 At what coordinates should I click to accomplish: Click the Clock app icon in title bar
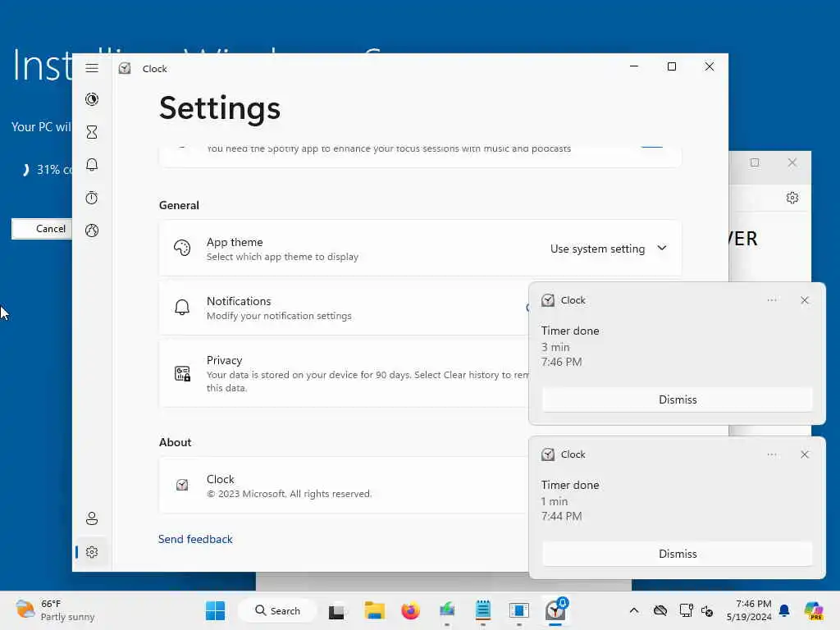125,68
